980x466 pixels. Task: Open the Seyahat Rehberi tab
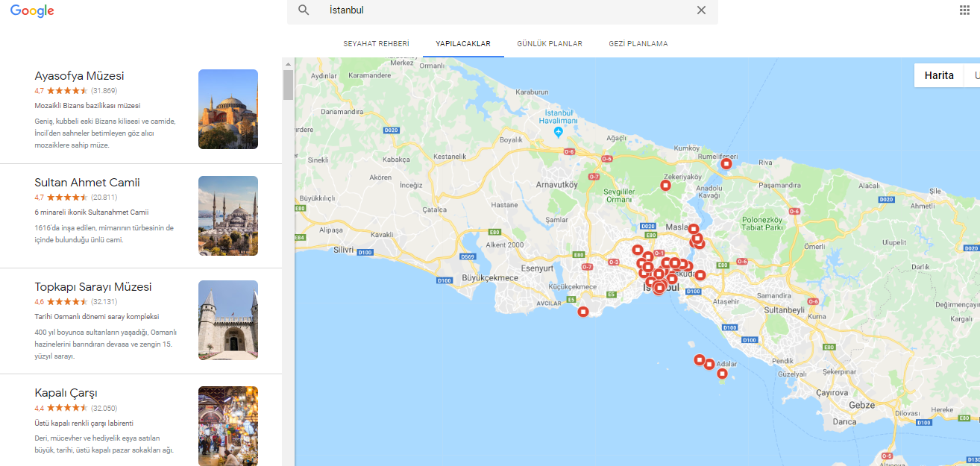[x=376, y=44]
